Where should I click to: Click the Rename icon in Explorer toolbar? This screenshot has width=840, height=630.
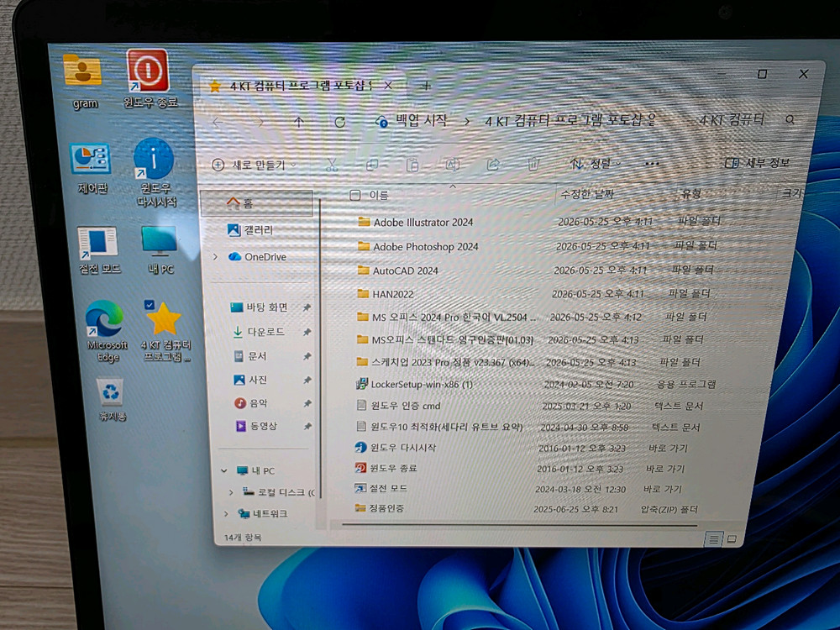pyautogui.click(x=452, y=164)
